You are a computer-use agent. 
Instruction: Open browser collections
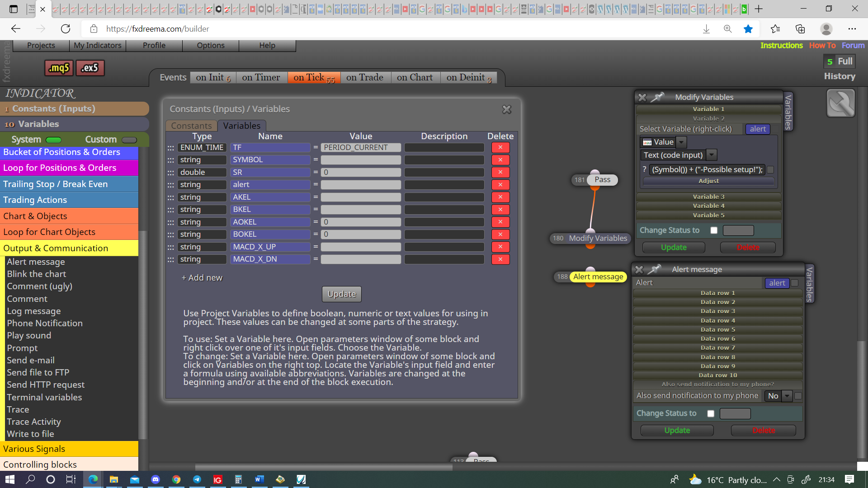coord(800,29)
